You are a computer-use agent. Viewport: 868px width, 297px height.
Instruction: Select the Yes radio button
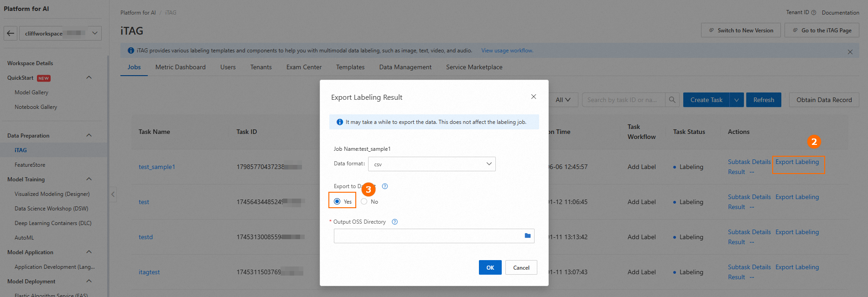(337, 201)
